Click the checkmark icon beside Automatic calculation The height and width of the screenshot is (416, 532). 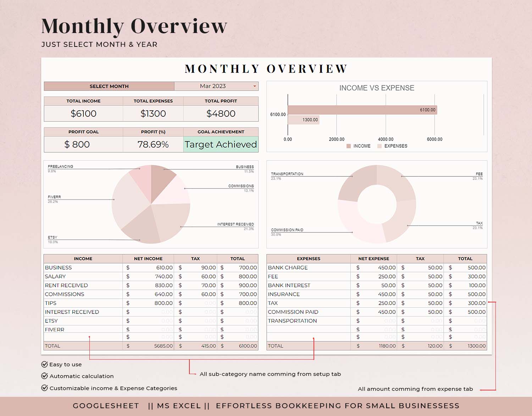pyautogui.click(x=45, y=376)
